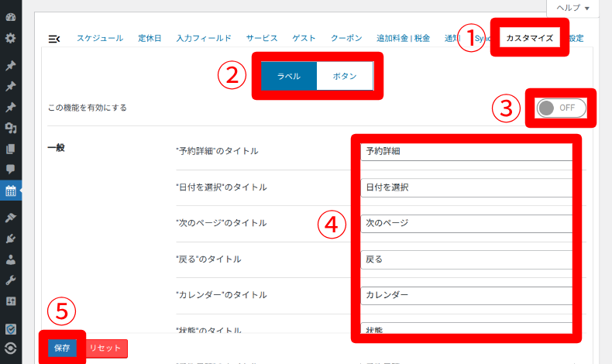Image resolution: width=612 pixels, height=364 pixels.
Task: Select the ラベル segment button
Action: coord(289,76)
